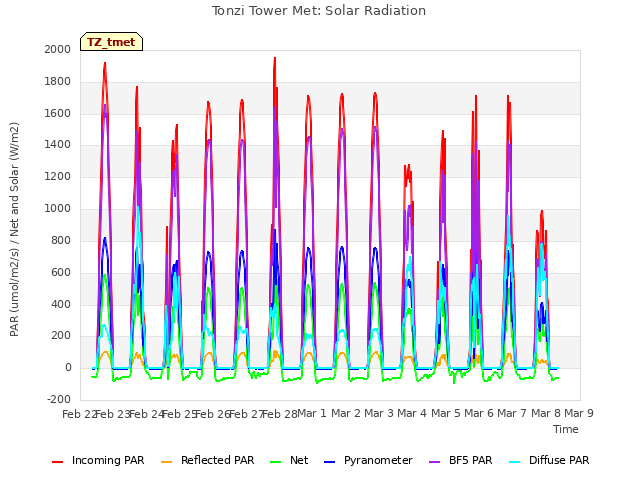This screenshot has width=640, height=480.
Task: Click the Mar 8 x-axis date label
Action: [x=545, y=413]
